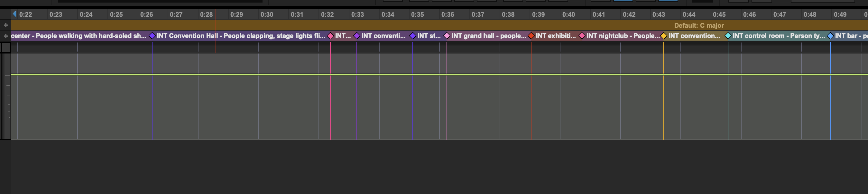
Task: Select the purple INT Convention Hall marker diamond
Action: (152, 36)
